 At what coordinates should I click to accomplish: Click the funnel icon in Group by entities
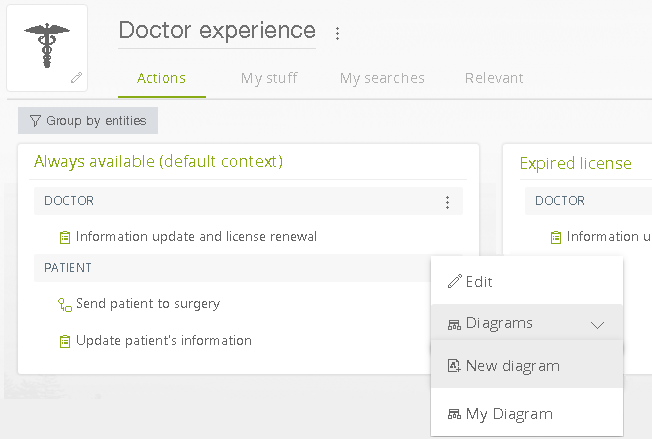[35, 121]
